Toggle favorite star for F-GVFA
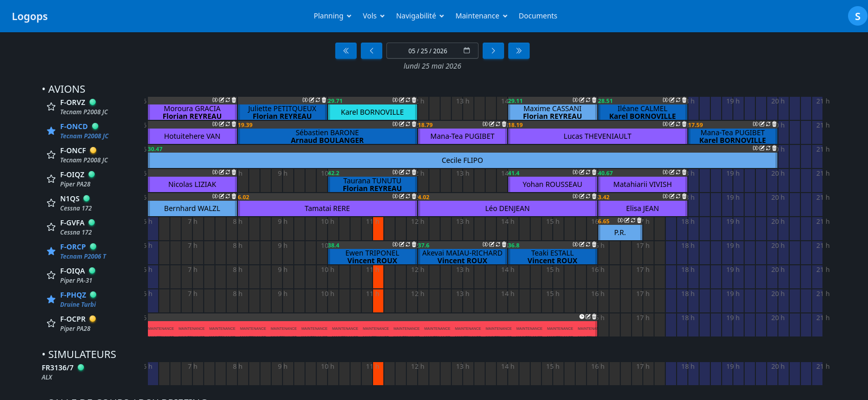This screenshot has height=400, width=868. pos(51,227)
